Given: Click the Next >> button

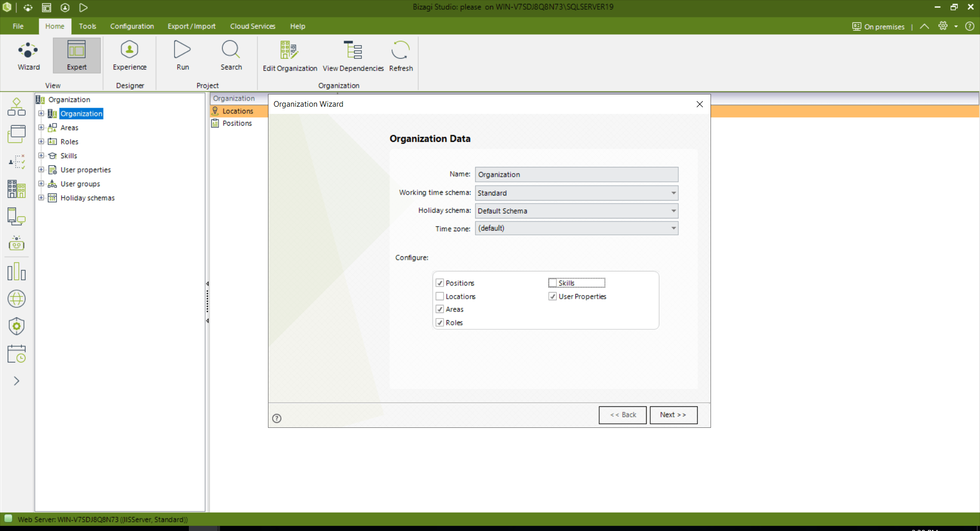Looking at the screenshot, I should [x=673, y=415].
